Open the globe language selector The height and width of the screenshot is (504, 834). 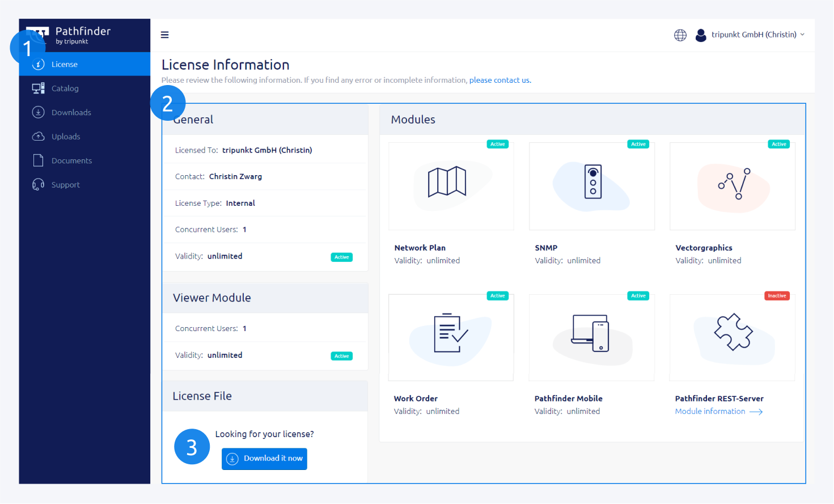680,35
